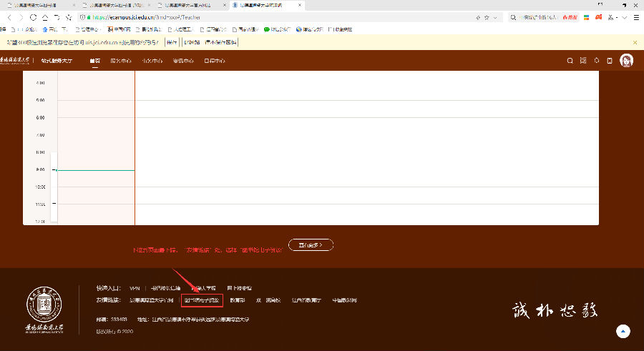The image size is (644, 351).
Task: Click the portal apps grid icon in the header
Action: tap(583, 60)
